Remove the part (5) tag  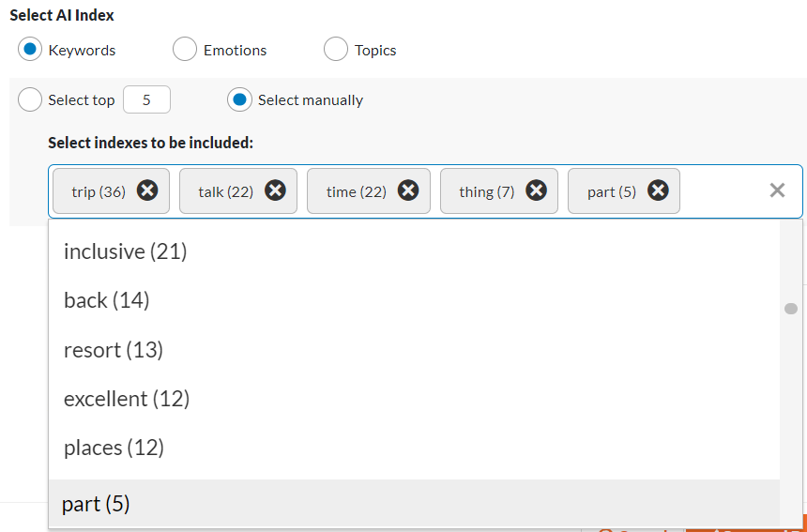pyautogui.click(x=658, y=190)
